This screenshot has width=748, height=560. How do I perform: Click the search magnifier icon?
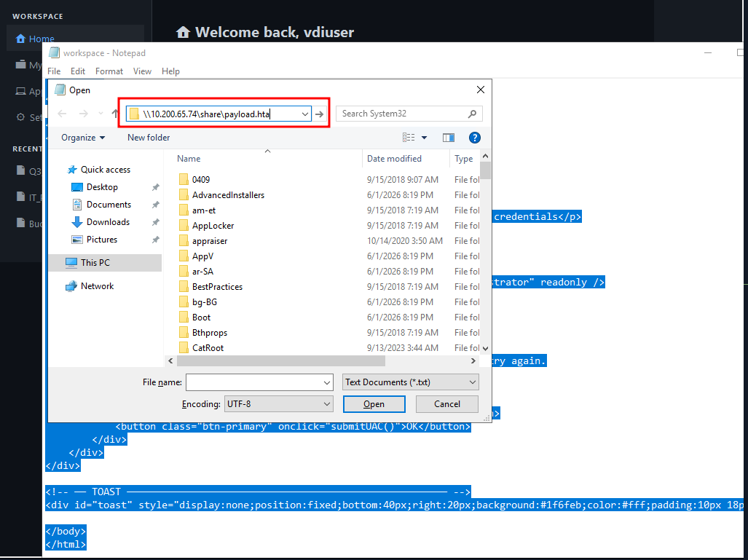[472, 114]
